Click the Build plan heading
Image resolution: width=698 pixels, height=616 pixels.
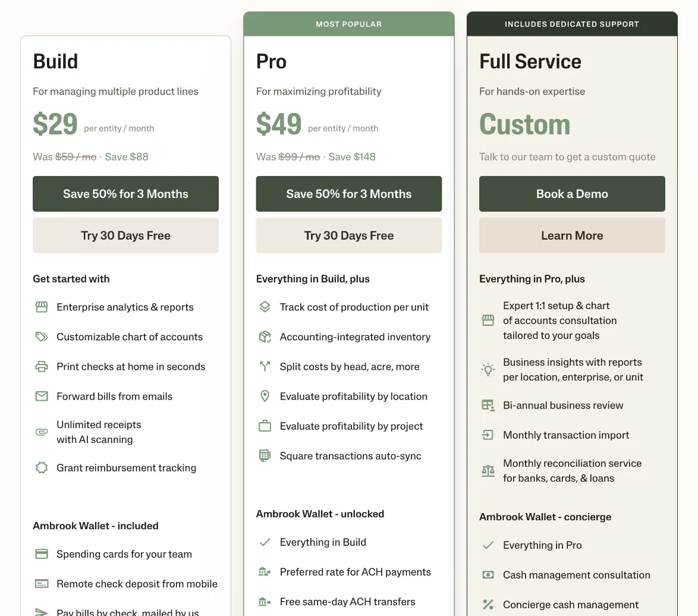tap(56, 61)
